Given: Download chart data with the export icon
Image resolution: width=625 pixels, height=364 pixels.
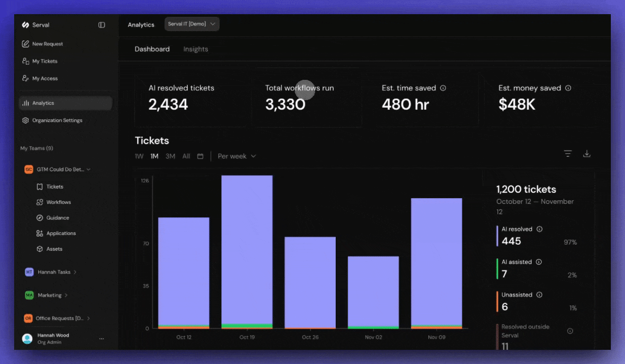Looking at the screenshot, I should [x=587, y=153].
